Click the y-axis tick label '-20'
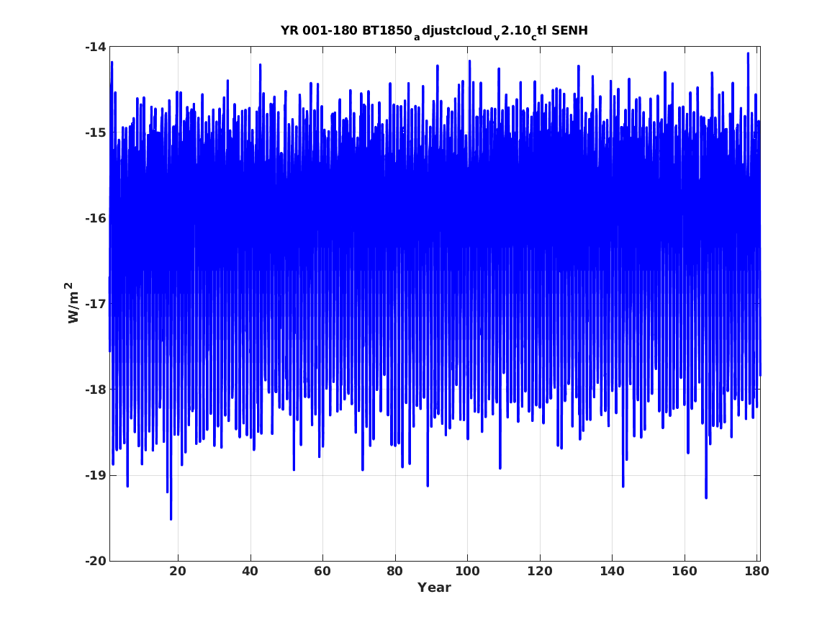840x630 pixels. 95,561
